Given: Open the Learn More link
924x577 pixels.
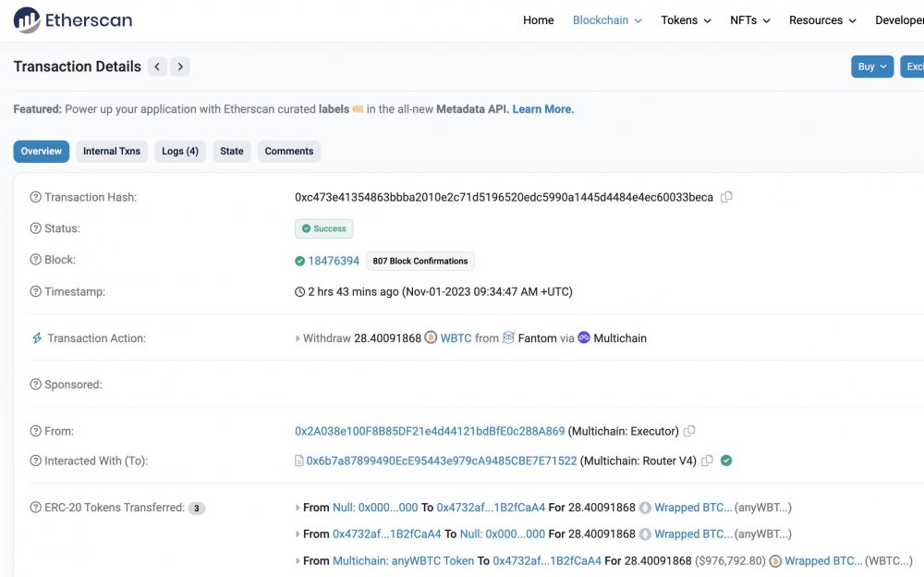Looking at the screenshot, I should point(542,109).
